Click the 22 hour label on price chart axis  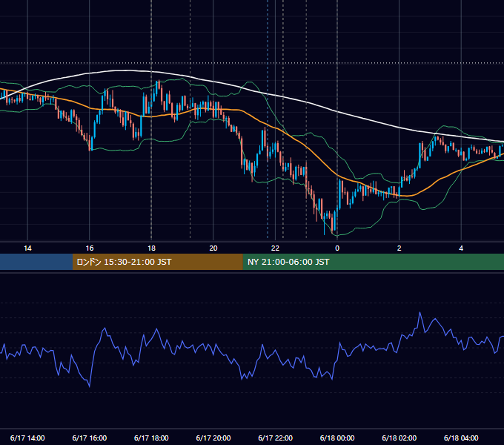[x=275, y=248]
